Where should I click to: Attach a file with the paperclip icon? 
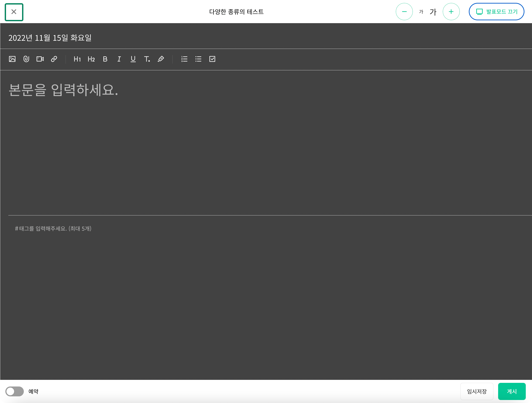pyautogui.click(x=26, y=59)
